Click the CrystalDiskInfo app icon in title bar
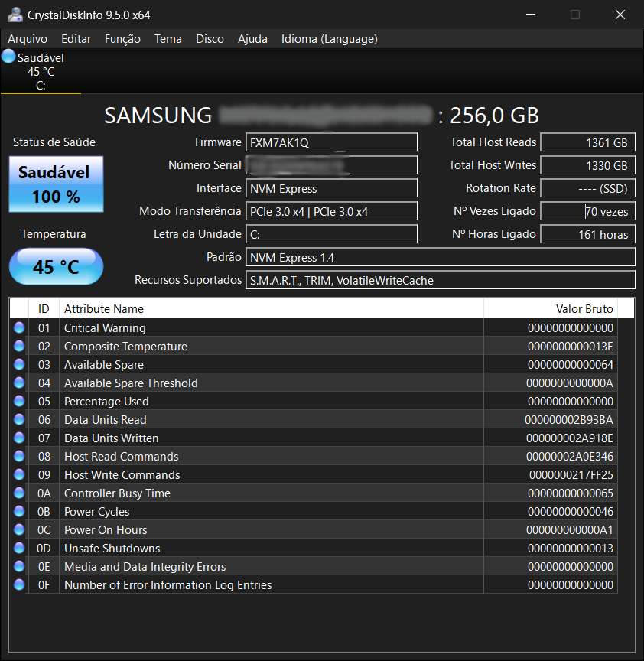 pyautogui.click(x=15, y=15)
